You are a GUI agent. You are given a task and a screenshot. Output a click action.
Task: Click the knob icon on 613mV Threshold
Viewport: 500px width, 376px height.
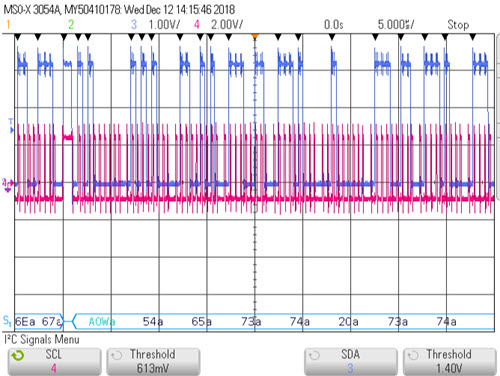tap(116, 356)
